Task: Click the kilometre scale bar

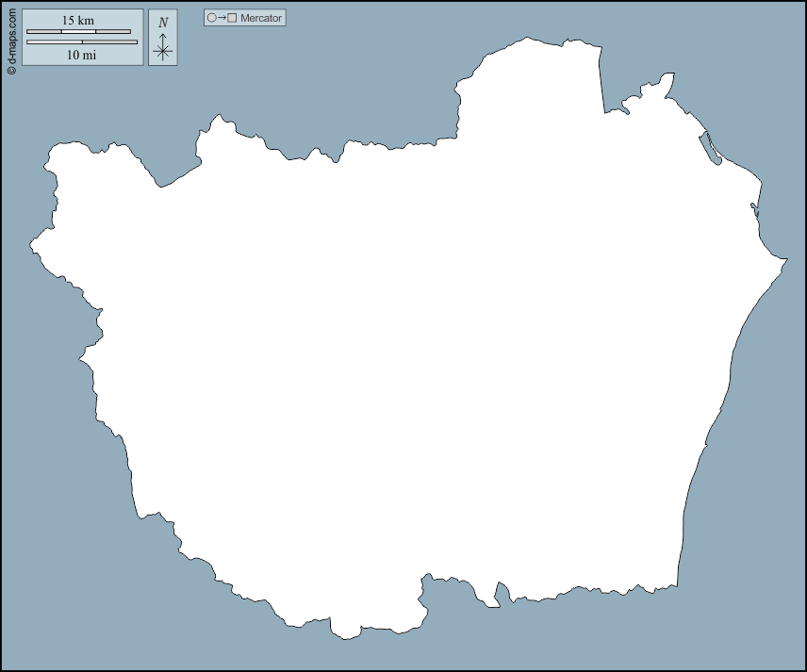Action: pyautogui.click(x=78, y=32)
